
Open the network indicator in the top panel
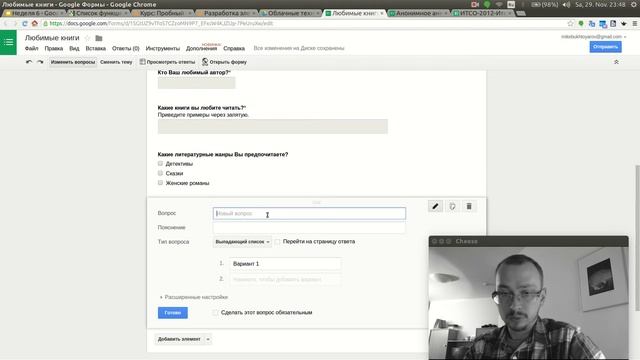click(x=499, y=4)
